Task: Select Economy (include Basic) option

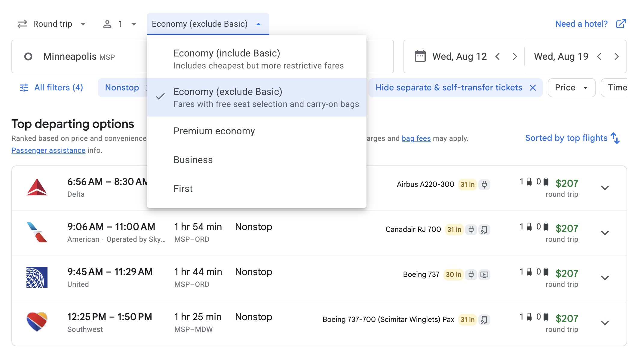Action: pos(257,59)
